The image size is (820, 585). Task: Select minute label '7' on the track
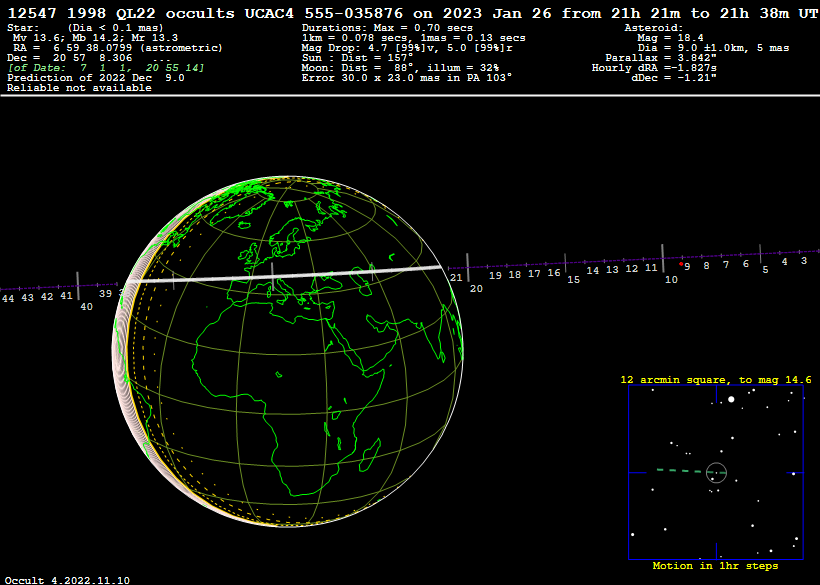(x=726, y=265)
